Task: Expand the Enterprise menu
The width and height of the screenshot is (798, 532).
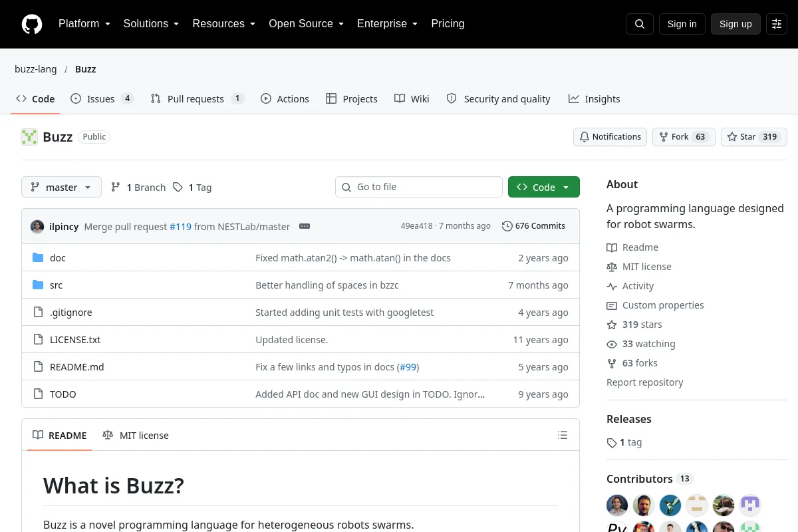Action: 387,24
